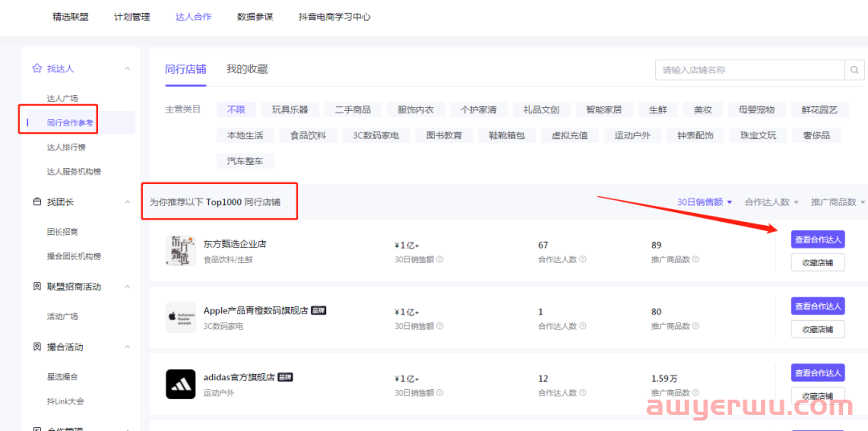Switch to 同行店铺 tab
This screenshot has height=431, width=868.
click(186, 70)
